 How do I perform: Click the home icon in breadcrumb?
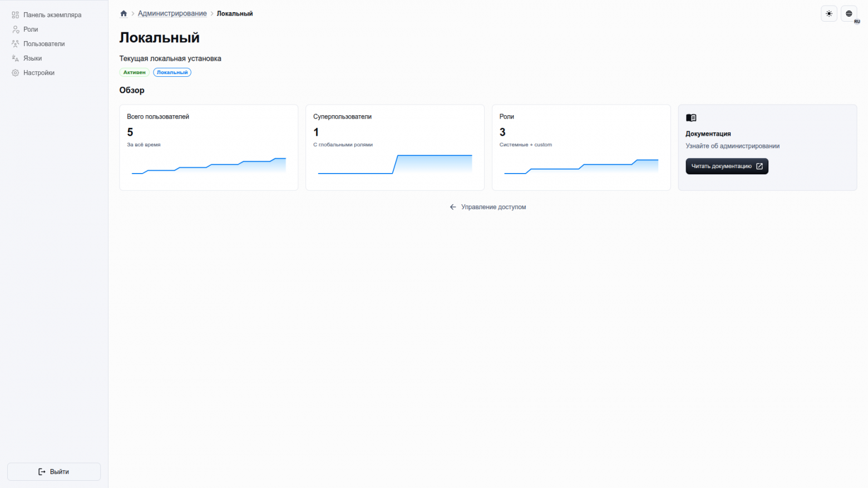124,13
